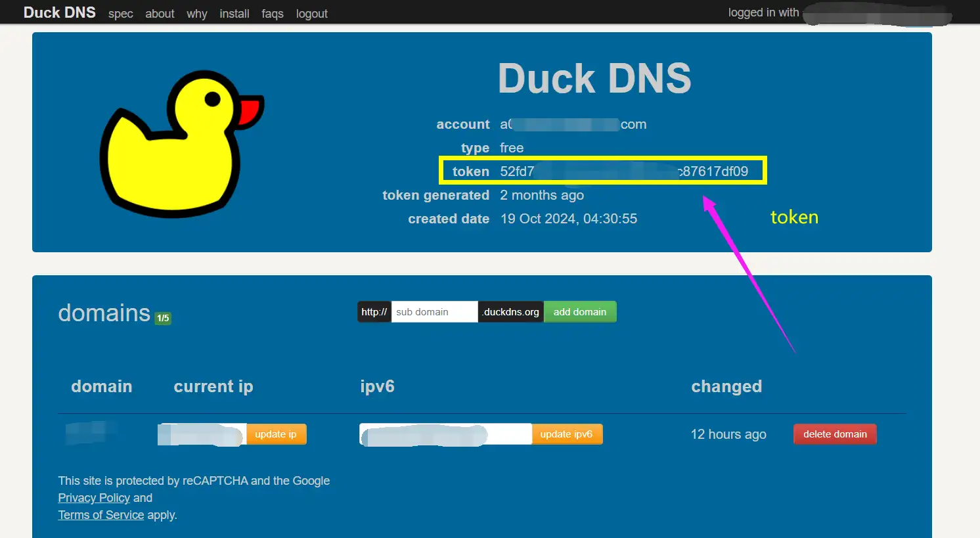Open the Terms of Service link
This screenshot has width=980, height=538.
click(100, 514)
